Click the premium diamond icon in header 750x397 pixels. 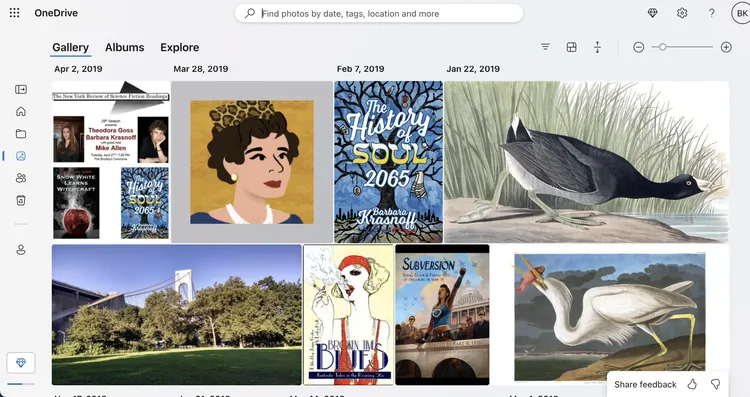coord(652,13)
